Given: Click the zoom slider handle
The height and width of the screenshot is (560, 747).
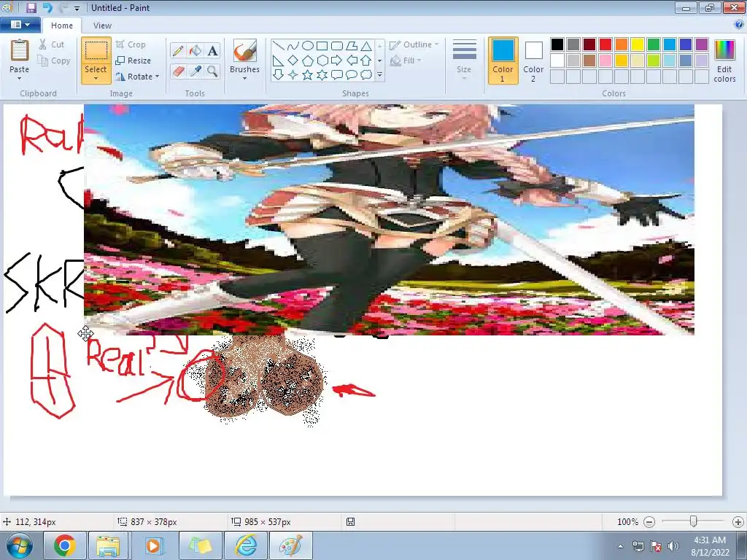Looking at the screenshot, I should click(x=694, y=522).
